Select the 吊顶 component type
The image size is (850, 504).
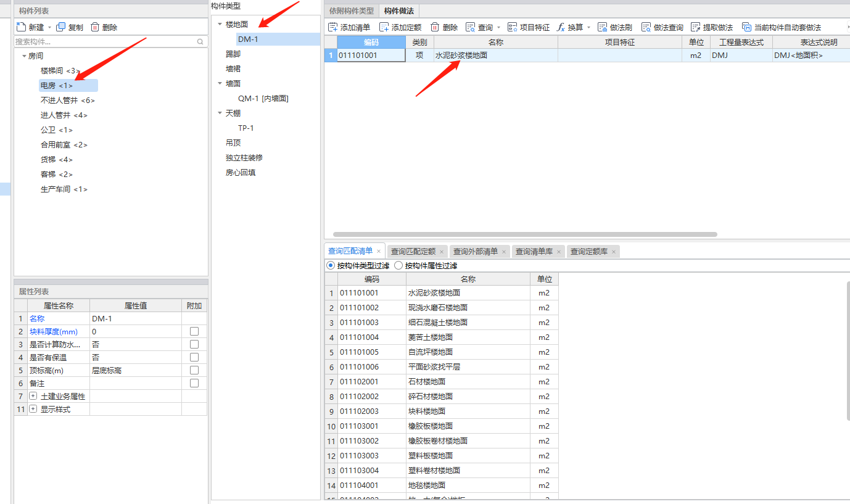(x=233, y=143)
